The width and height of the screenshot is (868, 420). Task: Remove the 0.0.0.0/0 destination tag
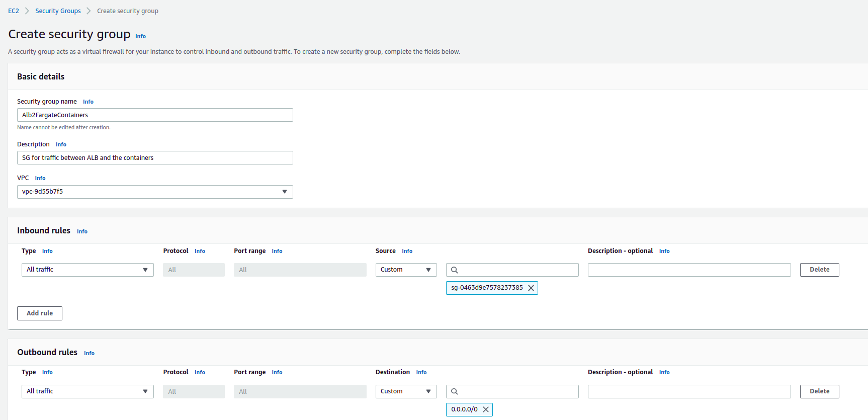485,409
